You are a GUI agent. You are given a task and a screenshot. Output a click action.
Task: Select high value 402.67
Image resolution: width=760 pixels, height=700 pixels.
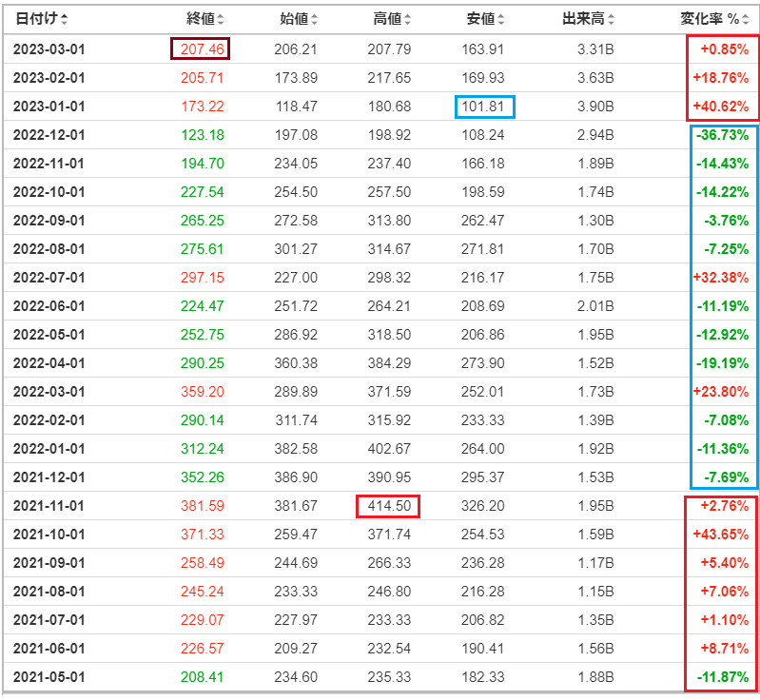pyautogui.click(x=389, y=449)
